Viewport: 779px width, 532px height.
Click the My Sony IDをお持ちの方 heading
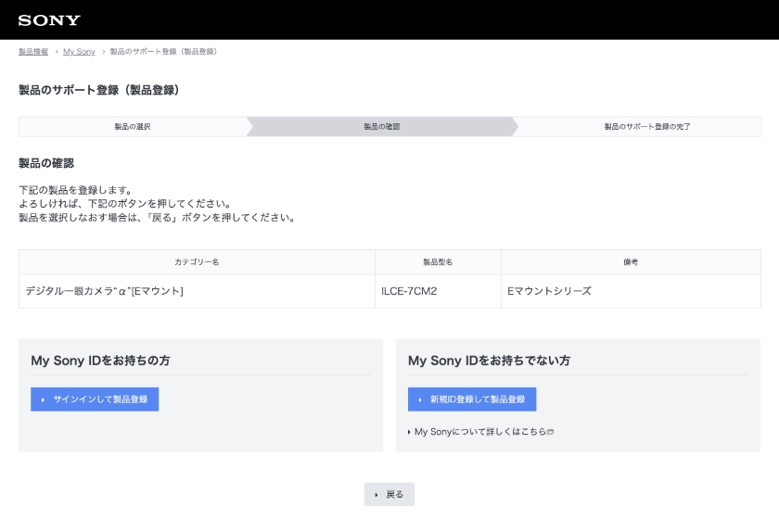pyautogui.click(x=100, y=361)
